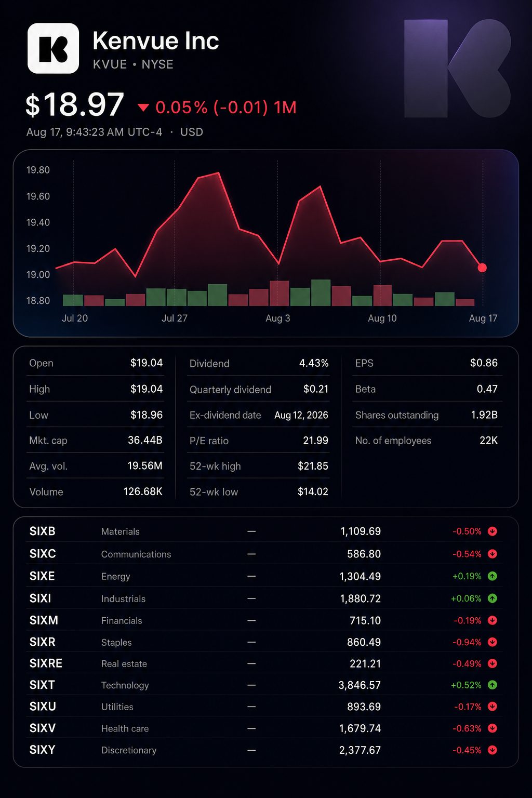Click the Avg. vol. value 19.56M
The height and width of the screenshot is (798, 532).
(x=145, y=465)
